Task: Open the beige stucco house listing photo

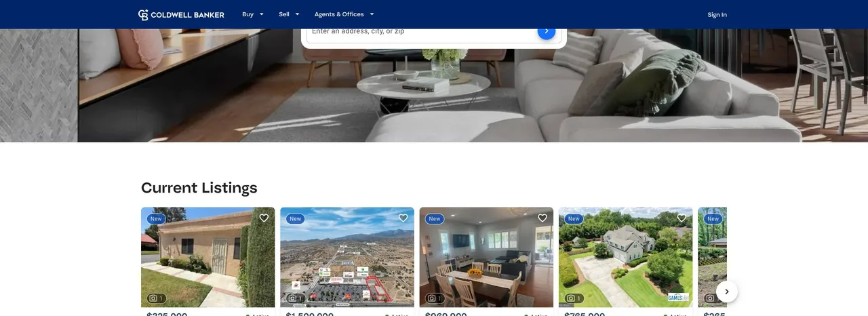Action: [208, 257]
